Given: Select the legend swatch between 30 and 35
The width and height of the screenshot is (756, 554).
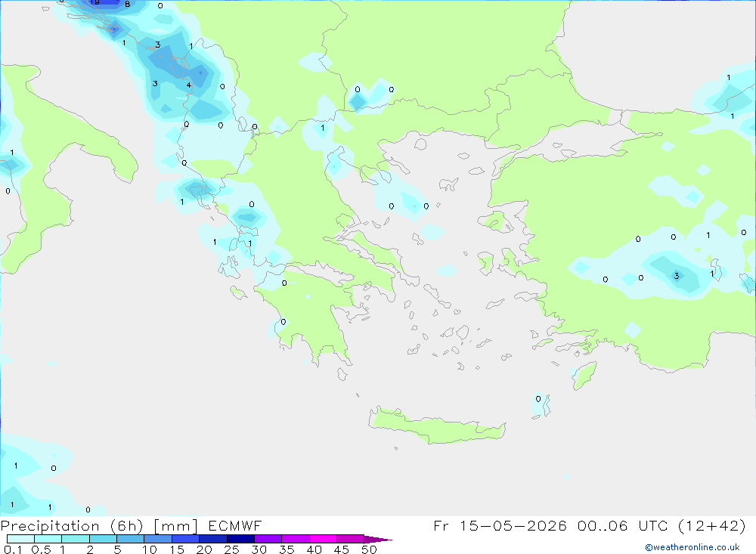Looking at the screenshot, I should coord(268,539).
